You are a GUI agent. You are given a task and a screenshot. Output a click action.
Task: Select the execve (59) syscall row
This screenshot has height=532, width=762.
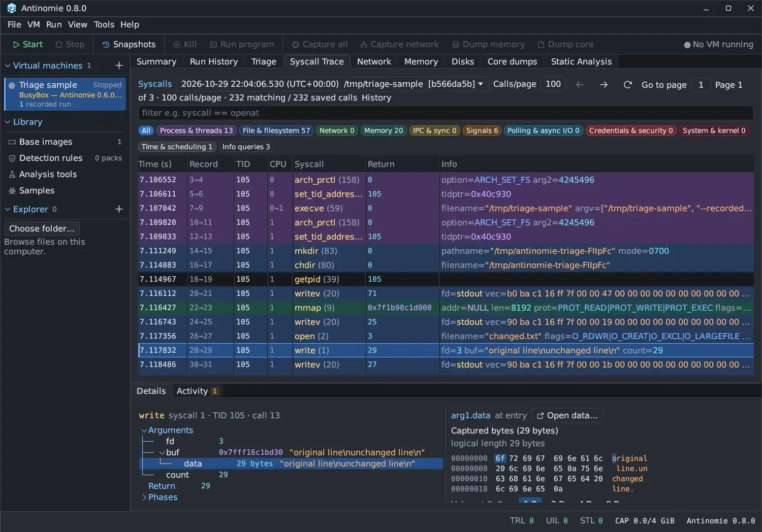pyautogui.click(x=446, y=208)
